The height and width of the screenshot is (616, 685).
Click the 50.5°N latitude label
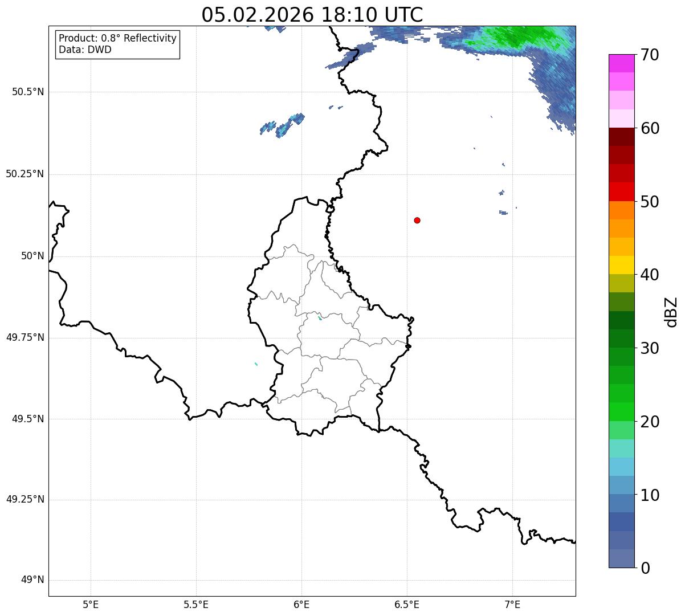(28, 92)
